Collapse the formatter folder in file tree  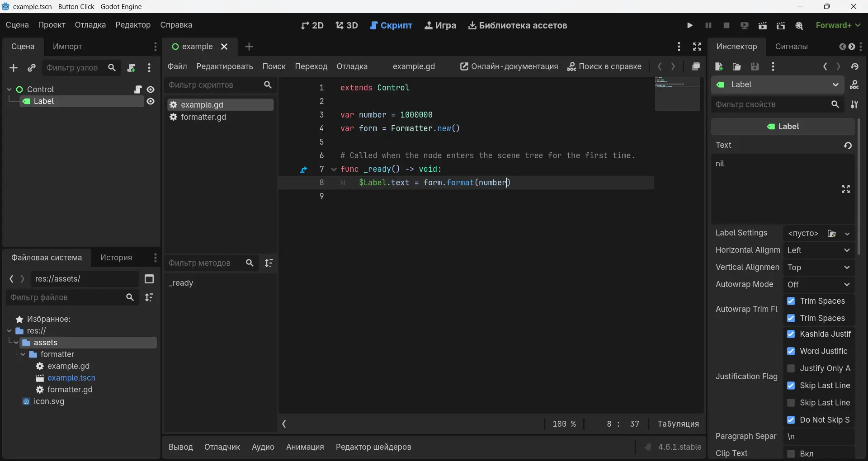point(23,354)
